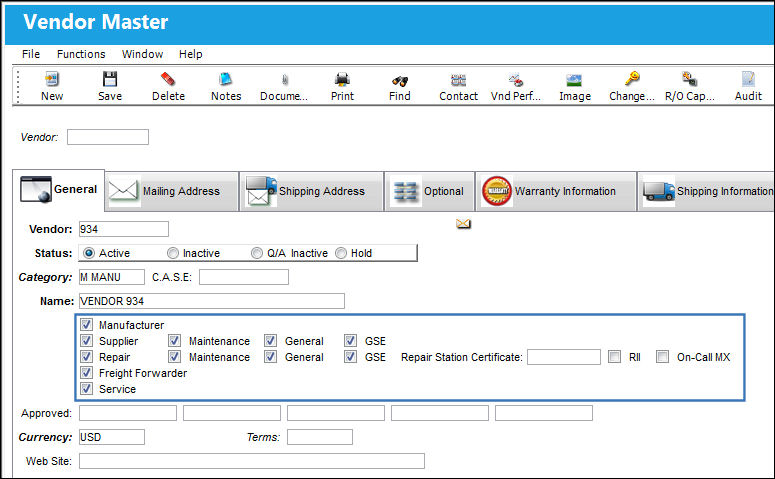775x479 pixels.
Task: Toggle the Freight Forwarder checkbox
Action: pos(86,372)
